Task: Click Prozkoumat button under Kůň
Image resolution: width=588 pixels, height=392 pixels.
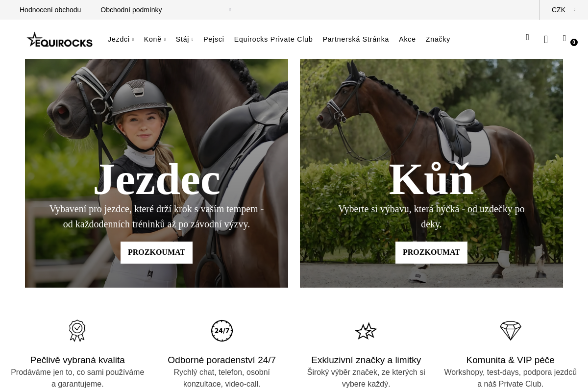Action: pos(431,252)
